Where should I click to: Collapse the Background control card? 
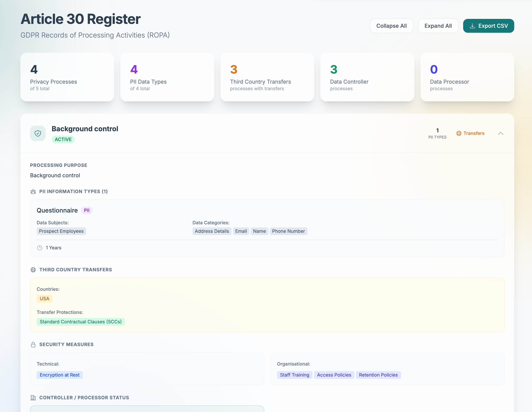(501, 133)
